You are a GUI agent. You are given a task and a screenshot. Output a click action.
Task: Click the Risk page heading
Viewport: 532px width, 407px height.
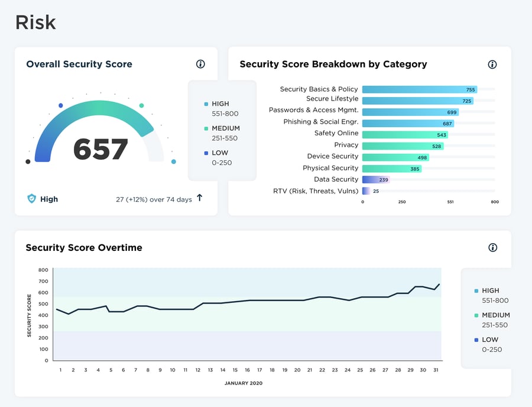click(x=35, y=22)
